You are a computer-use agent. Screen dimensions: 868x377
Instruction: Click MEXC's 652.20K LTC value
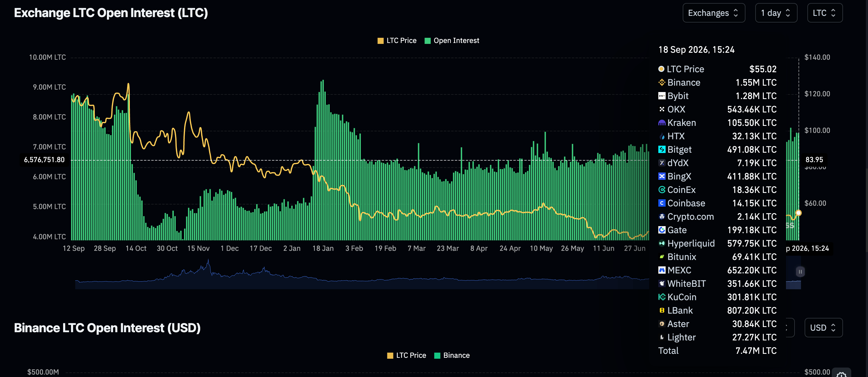tap(752, 270)
